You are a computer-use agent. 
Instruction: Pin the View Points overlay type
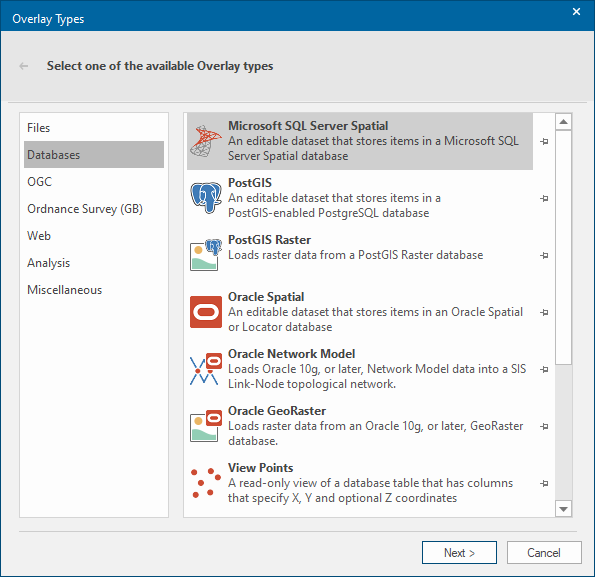[x=544, y=483]
